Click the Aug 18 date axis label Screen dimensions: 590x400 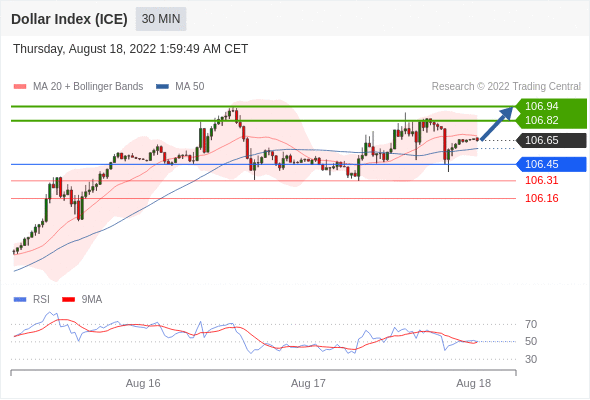point(473,383)
